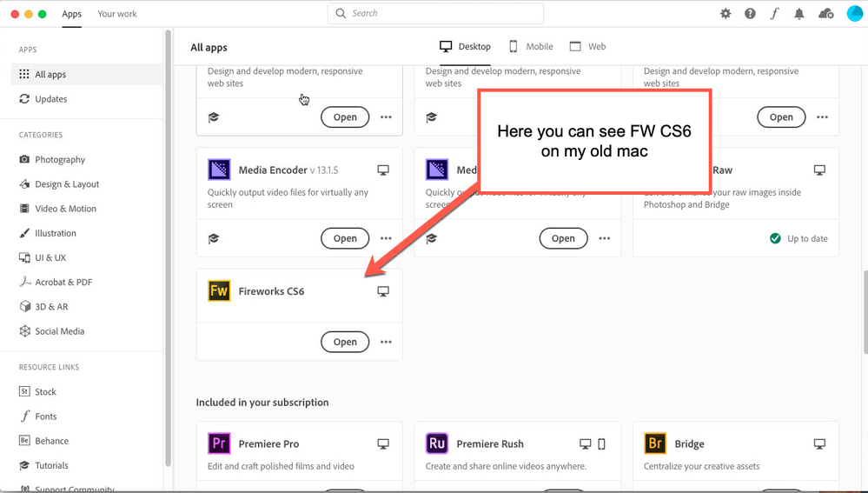This screenshot has width=868, height=493.
Task: Select the Desktop tab
Action: point(465,47)
